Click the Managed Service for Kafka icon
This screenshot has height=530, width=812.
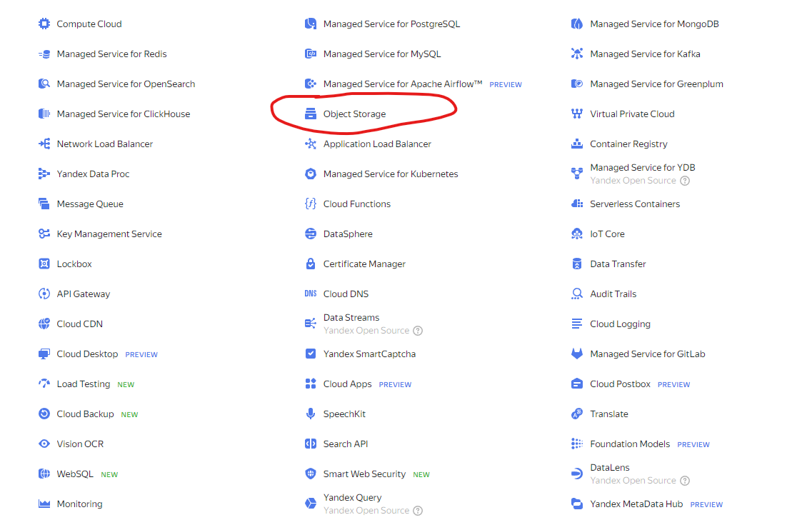coord(577,54)
